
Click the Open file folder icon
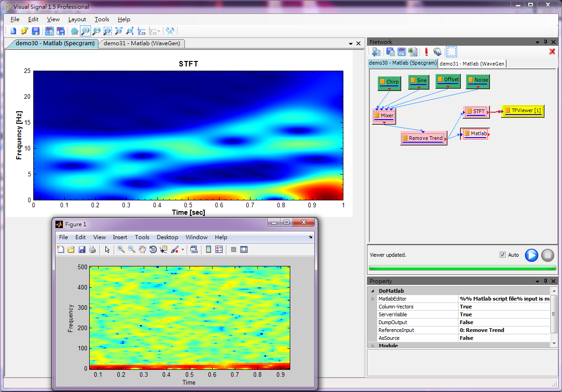[x=24, y=31]
